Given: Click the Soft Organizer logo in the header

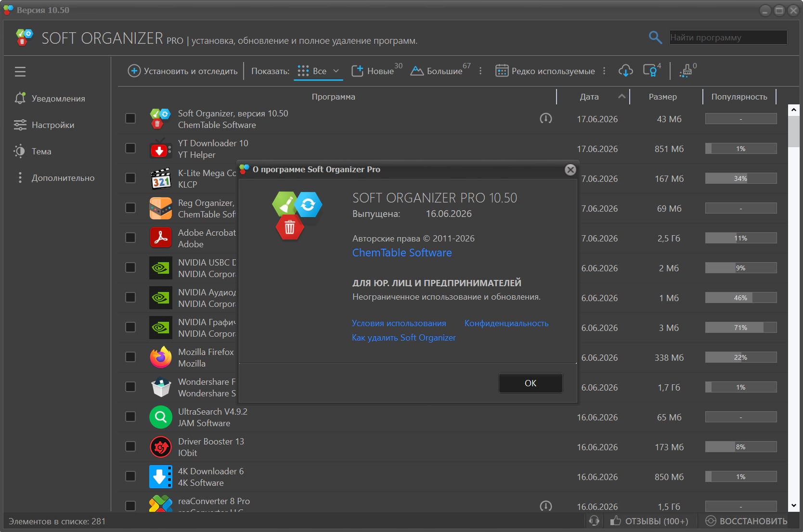Looking at the screenshot, I should [24, 38].
